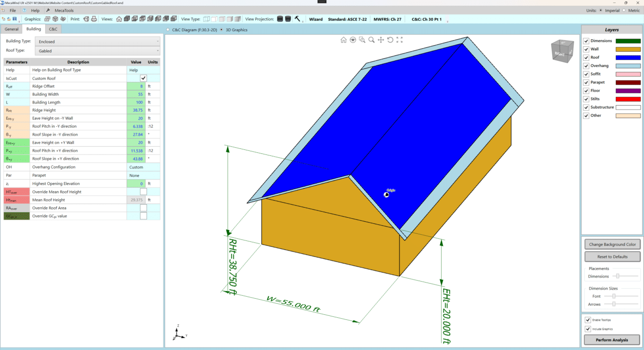The height and width of the screenshot is (350, 644).
Task: Click the rotate-reset icon in the viewport toolbar
Action: (x=390, y=40)
